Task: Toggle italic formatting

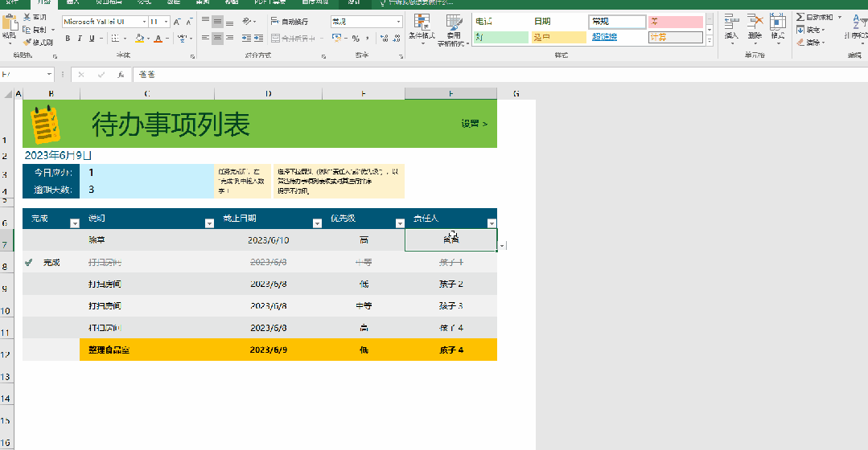Action: click(79, 38)
